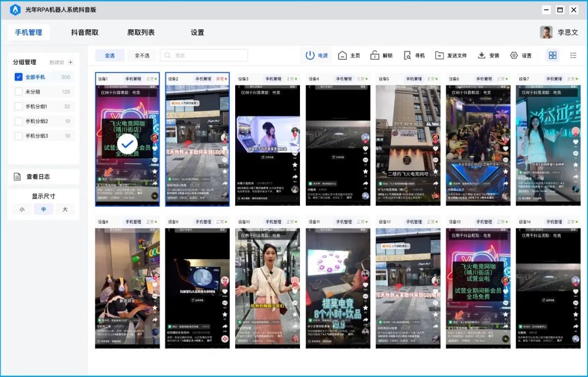Open the view log (查看日志) document icon
Viewport: 588px width, 377px height.
pyautogui.click(x=17, y=176)
